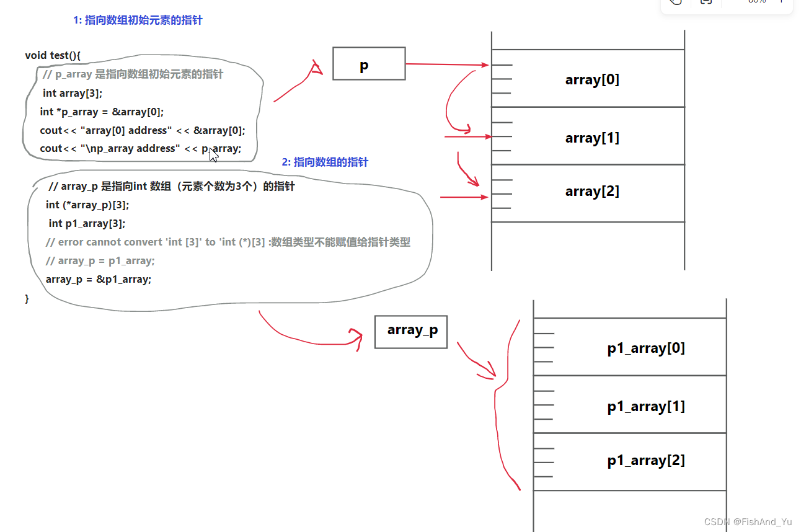801x532 pixels.
Task: Click the closing brace '}' of test()
Action: click(x=27, y=298)
